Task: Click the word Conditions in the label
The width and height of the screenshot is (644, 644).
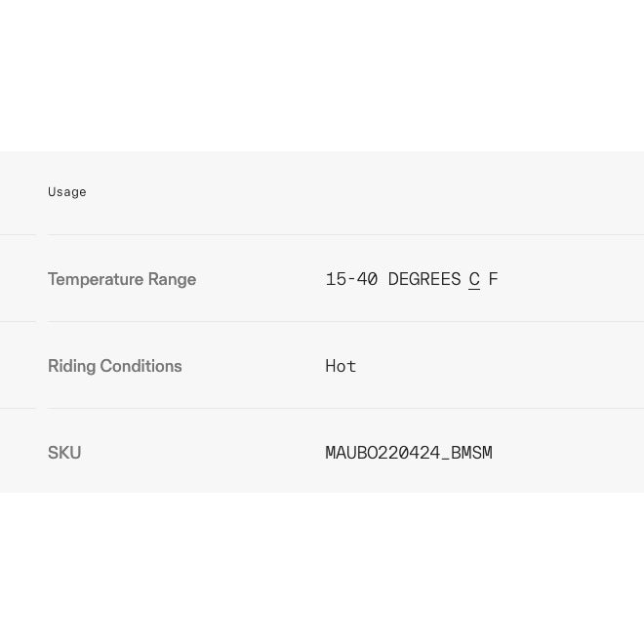Action: pyautogui.click(x=141, y=366)
